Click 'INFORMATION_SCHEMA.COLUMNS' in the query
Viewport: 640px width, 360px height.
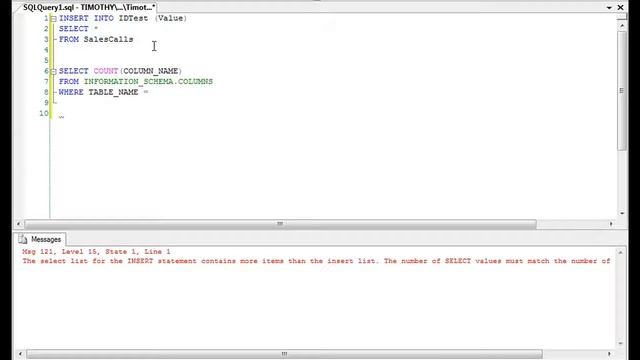(149, 82)
